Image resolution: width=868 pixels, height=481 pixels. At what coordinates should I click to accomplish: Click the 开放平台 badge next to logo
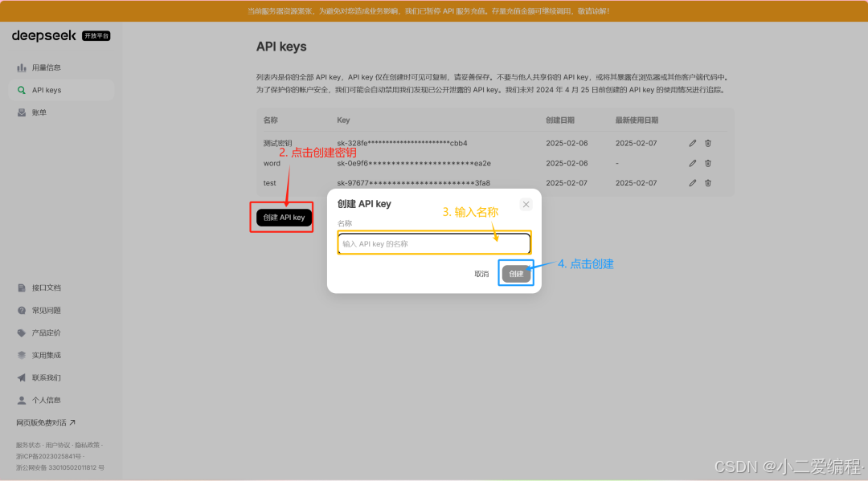pos(96,36)
